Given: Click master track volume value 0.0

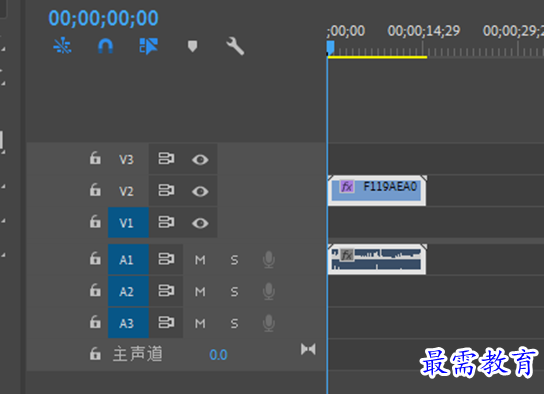Looking at the screenshot, I should tap(218, 355).
